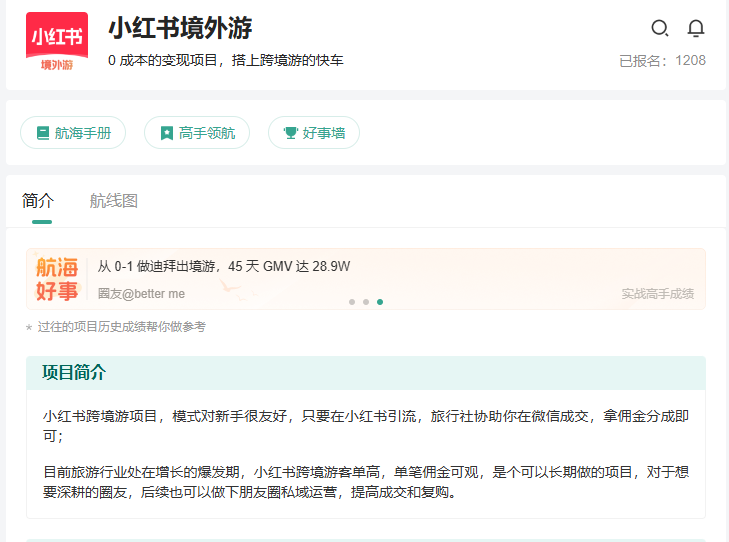This screenshot has height=542, width=729.
Task: Switch to the 航线图 tab
Action: point(113,201)
